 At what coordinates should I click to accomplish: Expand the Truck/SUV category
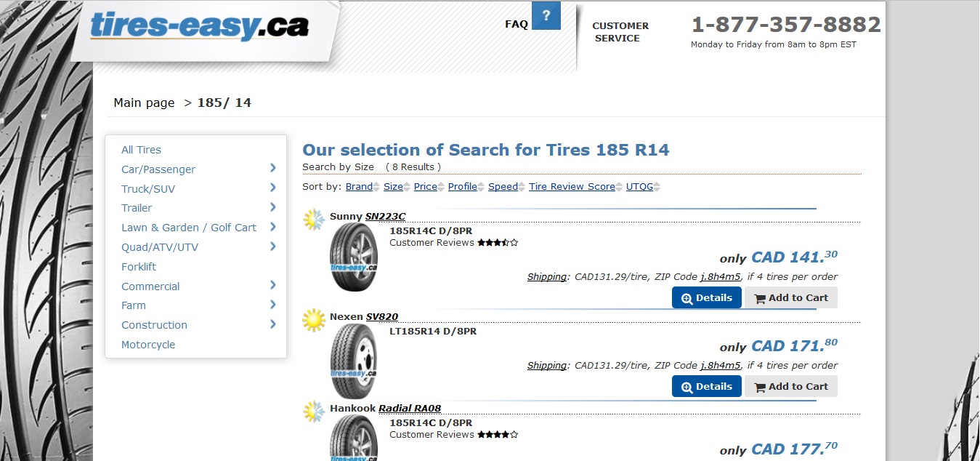click(x=147, y=188)
